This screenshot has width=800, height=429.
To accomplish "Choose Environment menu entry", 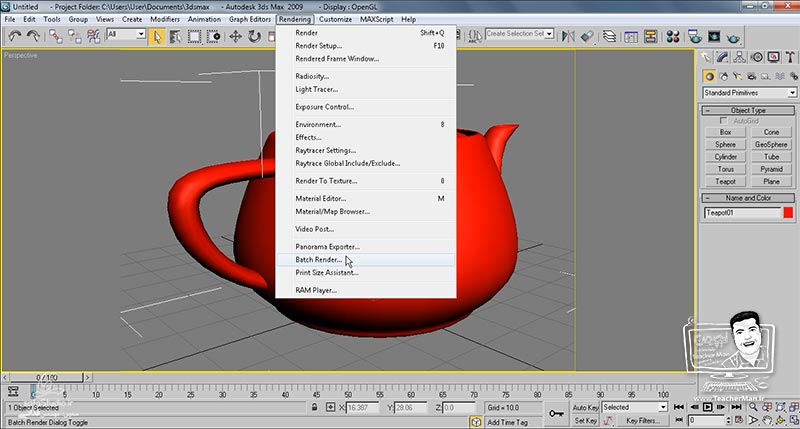I will (x=365, y=124).
